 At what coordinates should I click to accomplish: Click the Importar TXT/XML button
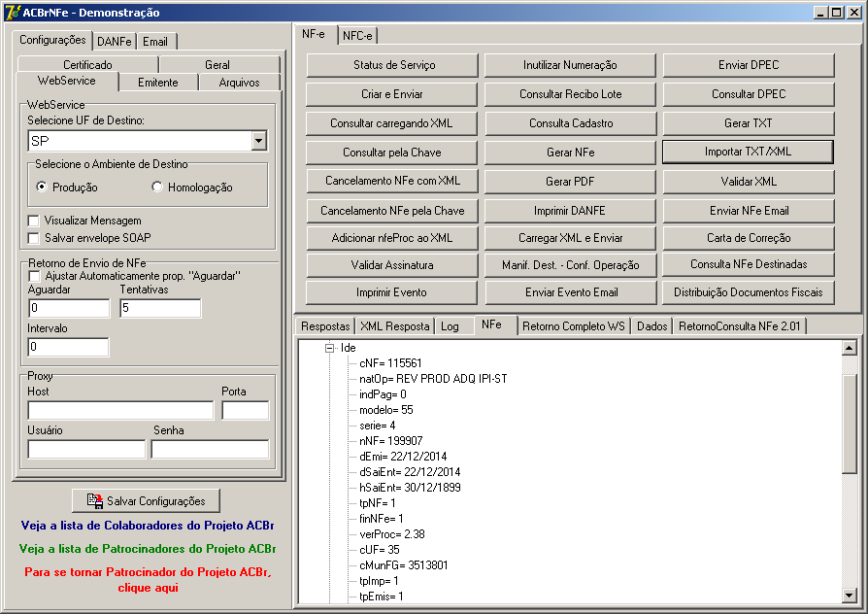[x=748, y=152]
